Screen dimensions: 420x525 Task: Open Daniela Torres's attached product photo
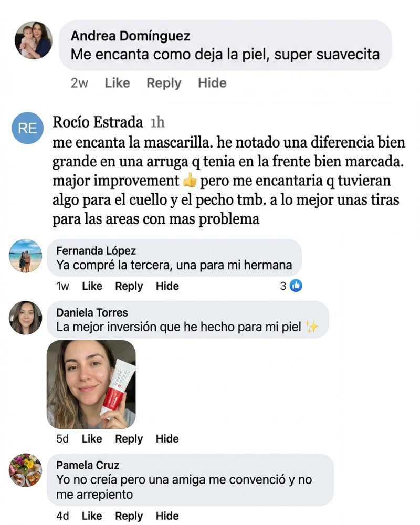(91, 384)
